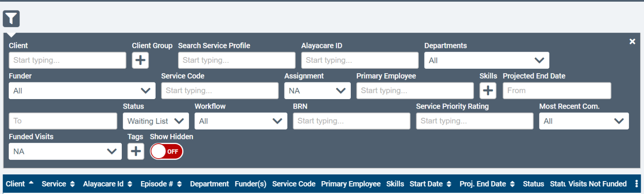Sort table by Client column
This screenshot has height=194, width=644.
pos(20,184)
